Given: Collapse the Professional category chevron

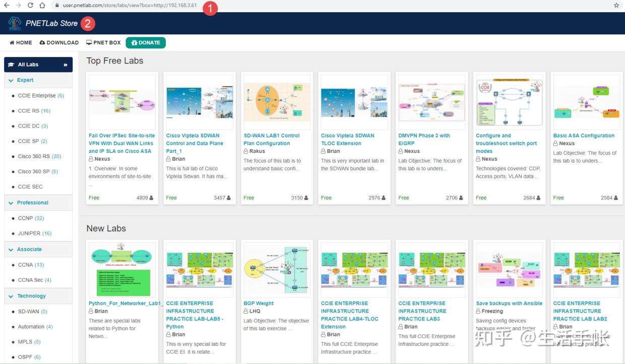Looking at the screenshot, I should click(x=11, y=203).
